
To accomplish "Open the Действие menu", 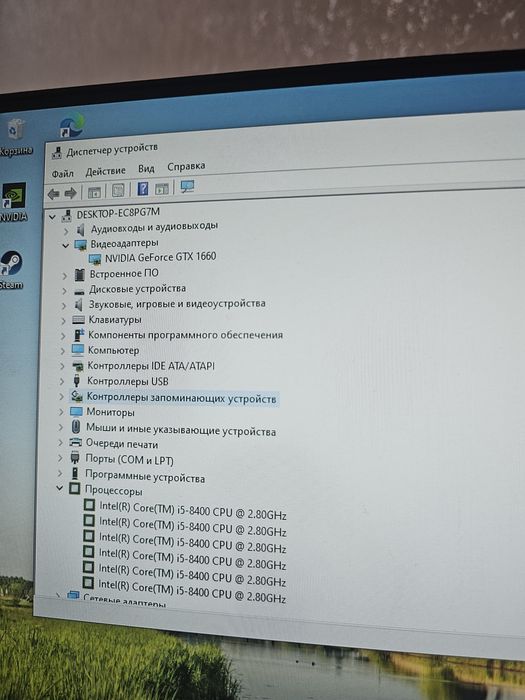I will pyautogui.click(x=105, y=171).
